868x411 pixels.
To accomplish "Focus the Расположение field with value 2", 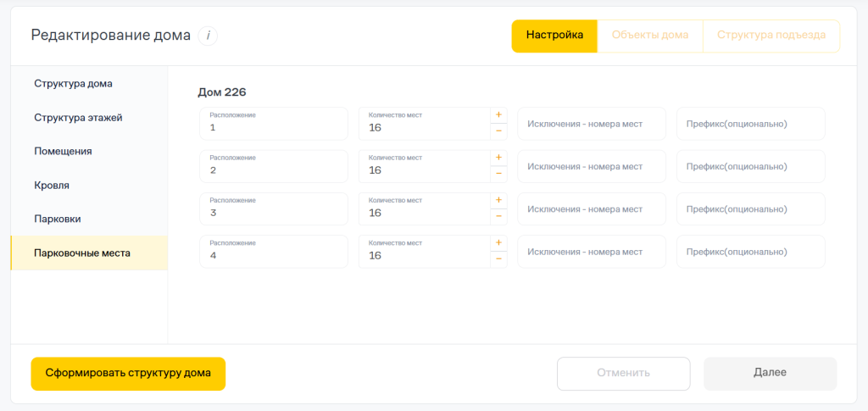I will coord(274,166).
